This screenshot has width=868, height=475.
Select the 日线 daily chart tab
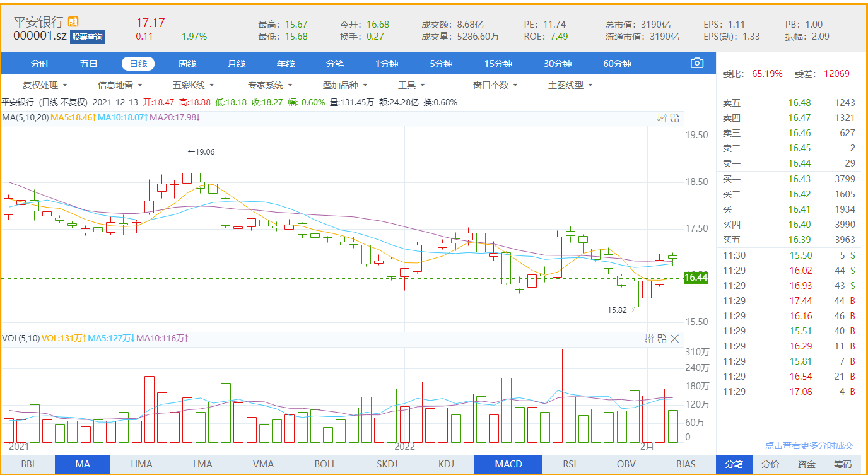pyautogui.click(x=138, y=64)
